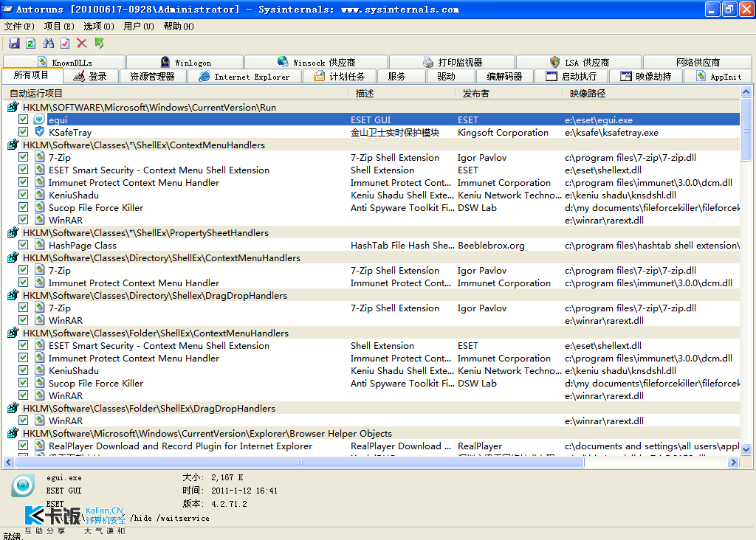This screenshot has width=756, height=540.
Task: Toggle WinRAR checkbox under Folder DragDropHandlers
Action: point(23,420)
